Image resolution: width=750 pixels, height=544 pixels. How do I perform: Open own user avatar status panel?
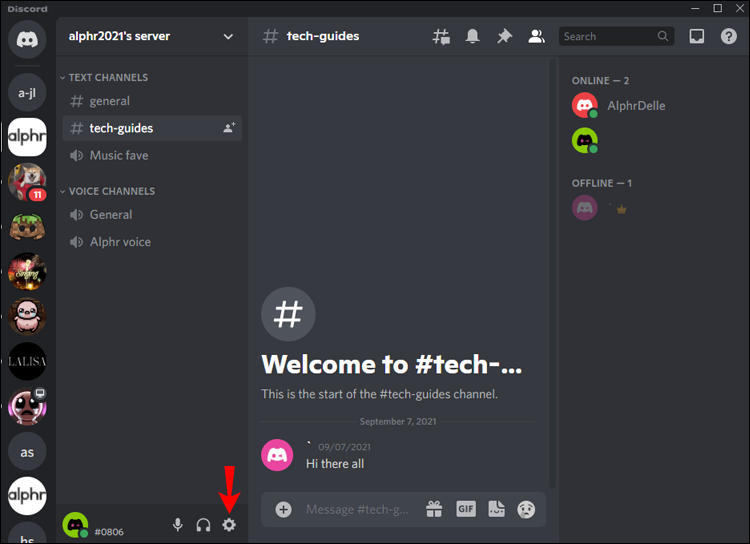click(x=75, y=525)
